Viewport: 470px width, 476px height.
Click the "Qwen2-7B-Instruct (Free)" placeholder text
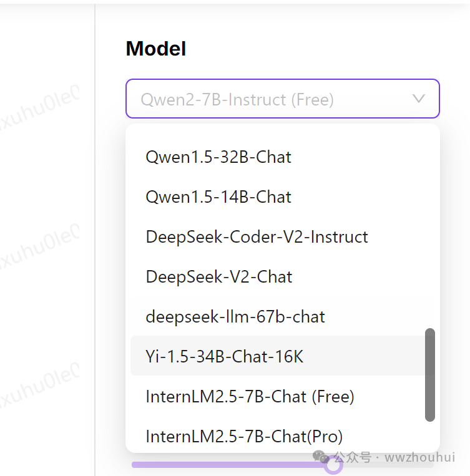pyautogui.click(x=237, y=99)
